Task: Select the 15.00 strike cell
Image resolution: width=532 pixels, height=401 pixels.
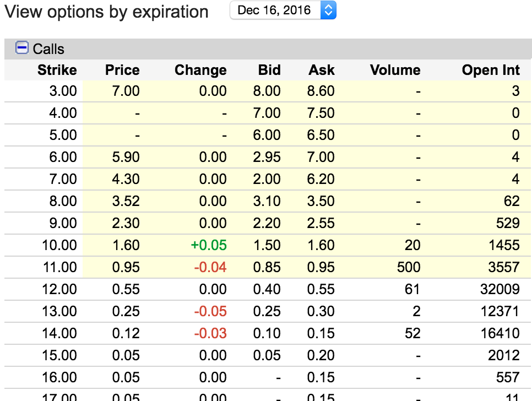Action: pyautogui.click(x=59, y=355)
